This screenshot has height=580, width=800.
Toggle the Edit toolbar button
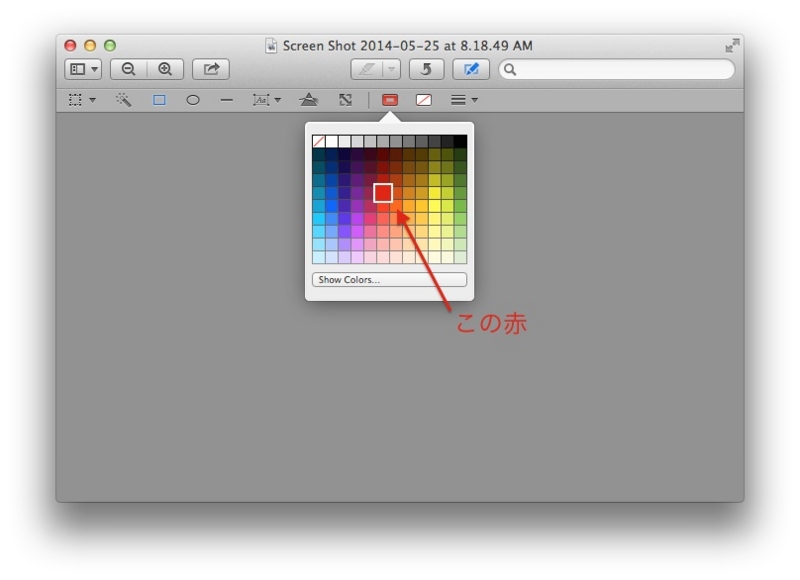click(471, 69)
